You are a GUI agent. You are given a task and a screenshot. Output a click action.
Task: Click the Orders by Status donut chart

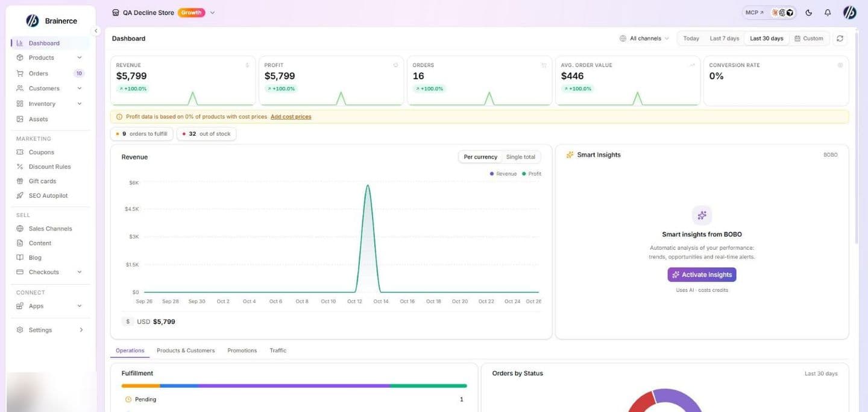click(x=665, y=400)
